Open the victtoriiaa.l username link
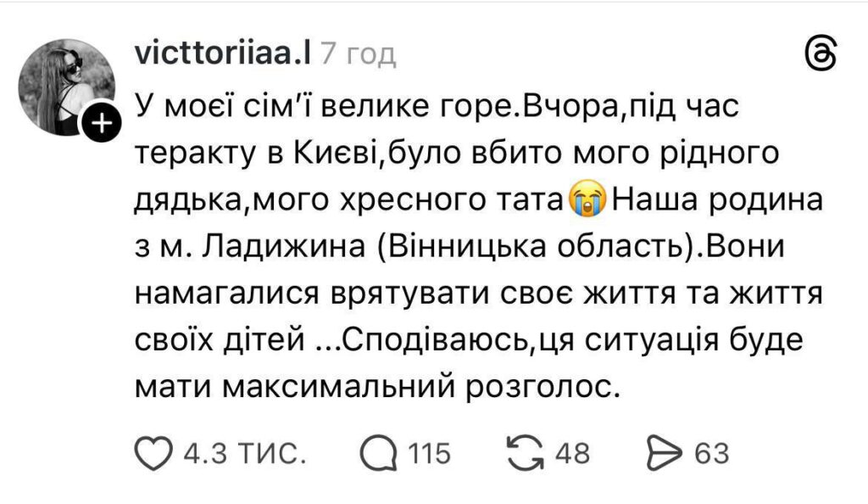Screen dimensions: 868x504 [x=223, y=54]
